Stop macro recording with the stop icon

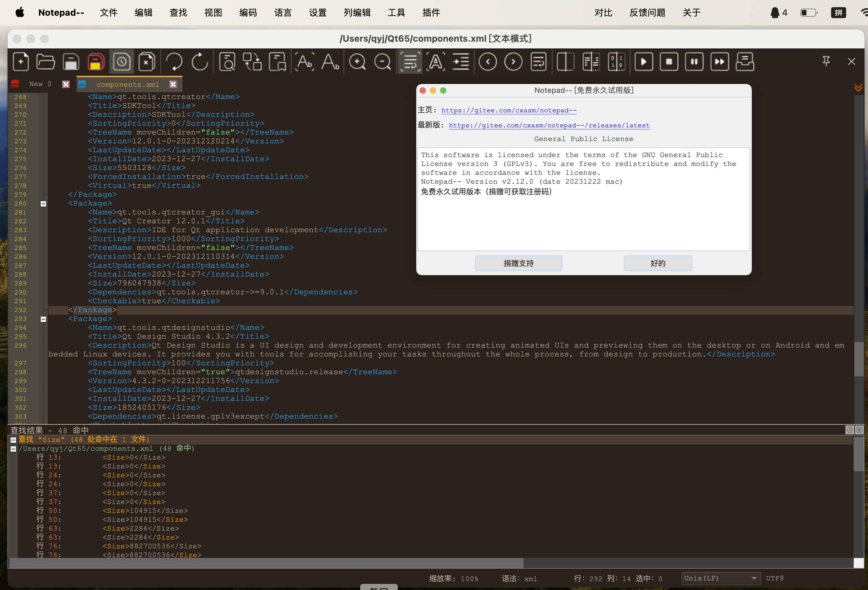click(x=668, y=61)
